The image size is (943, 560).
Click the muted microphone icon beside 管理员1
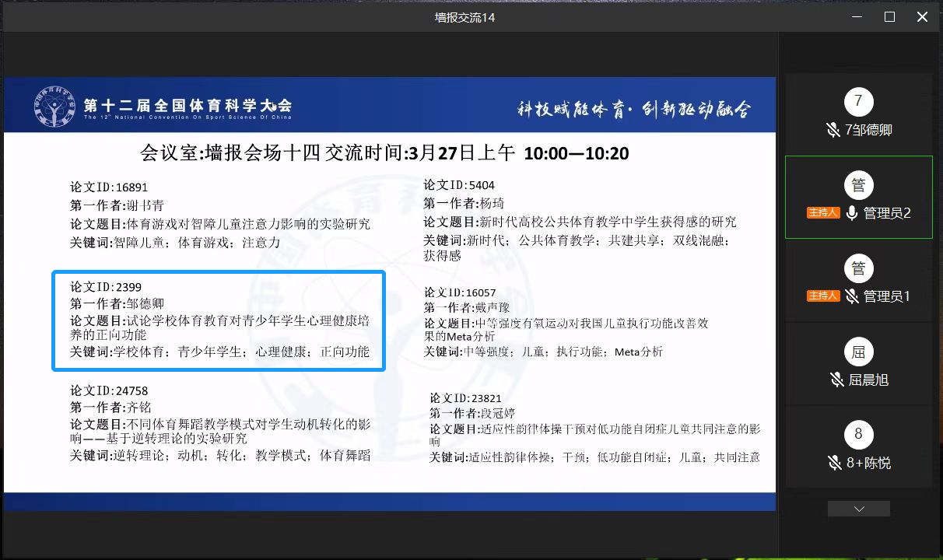point(852,296)
